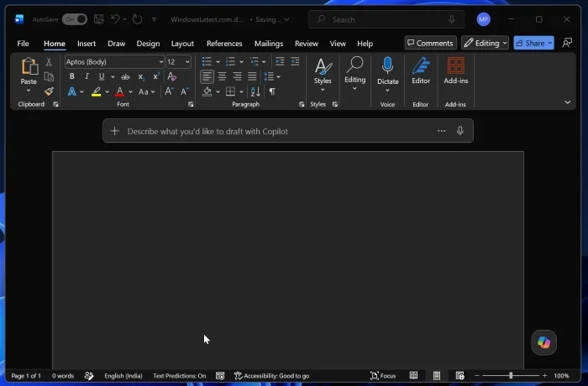588x386 pixels.
Task: Expand bullet list options arrow
Action: 218,62
